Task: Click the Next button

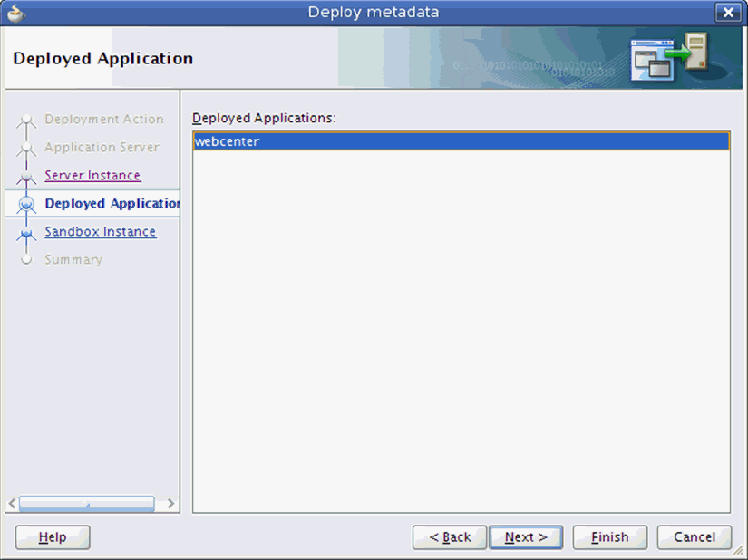Action: tap(526, 537)
